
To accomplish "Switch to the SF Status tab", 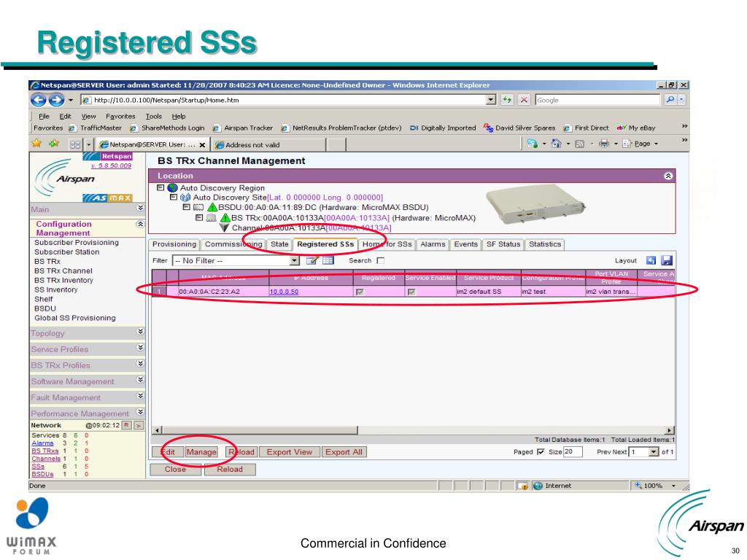I will pyautogui.click(x=503, y=244).
